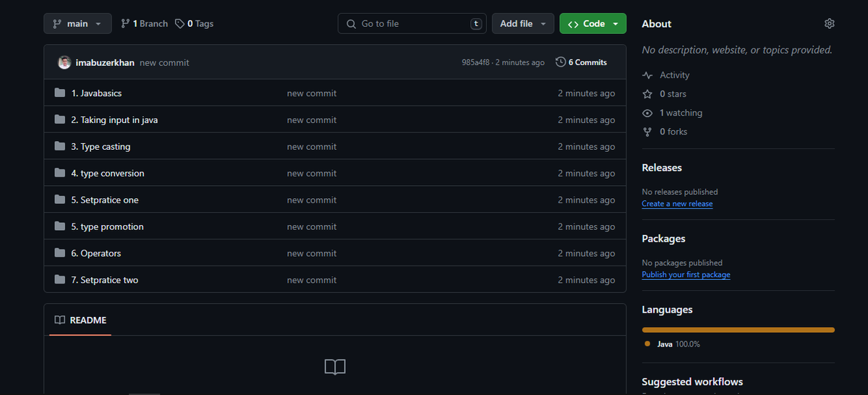The height and width of the screenshot is (395, 868).
Task: Click the book icon in the README body
Action: pos(335,367)
